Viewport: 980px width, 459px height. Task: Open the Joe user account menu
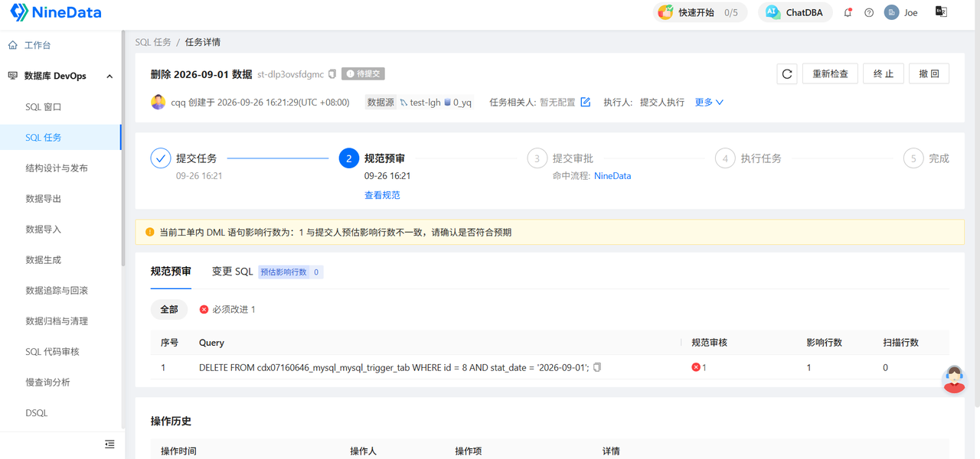click(901, 12)
